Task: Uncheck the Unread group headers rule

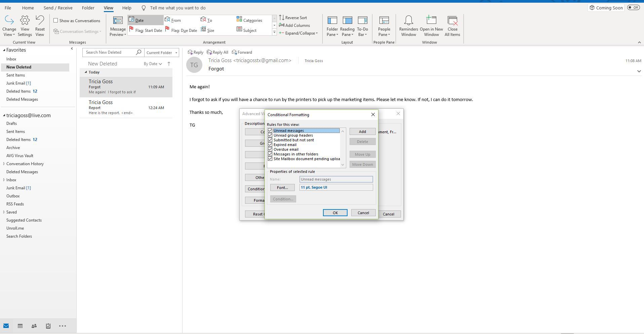Action: pos(270,135)
